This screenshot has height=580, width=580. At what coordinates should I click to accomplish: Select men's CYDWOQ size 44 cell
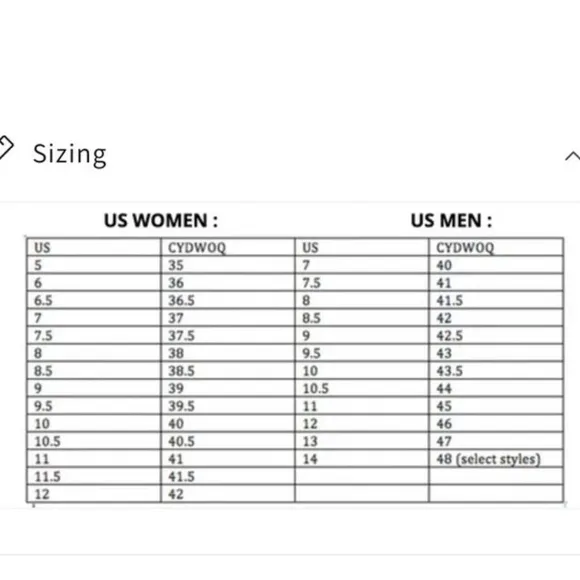point(496,388)
